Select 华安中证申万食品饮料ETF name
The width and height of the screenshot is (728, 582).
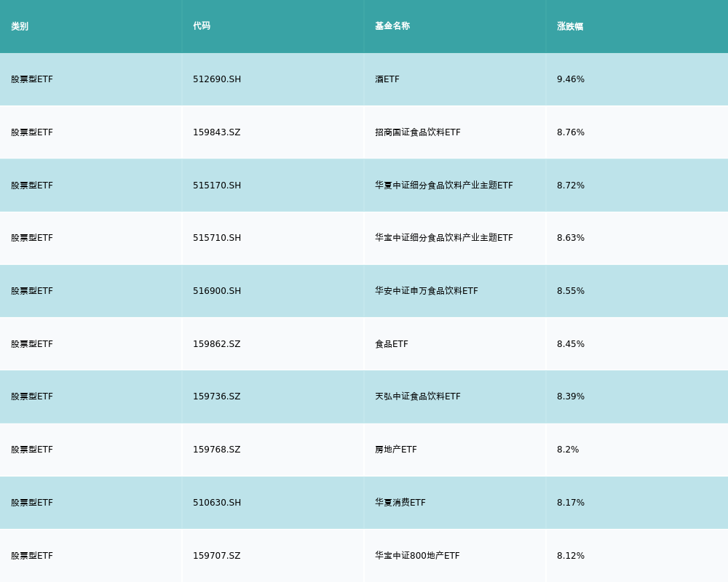pyautogui.click(x=426, y=291)
